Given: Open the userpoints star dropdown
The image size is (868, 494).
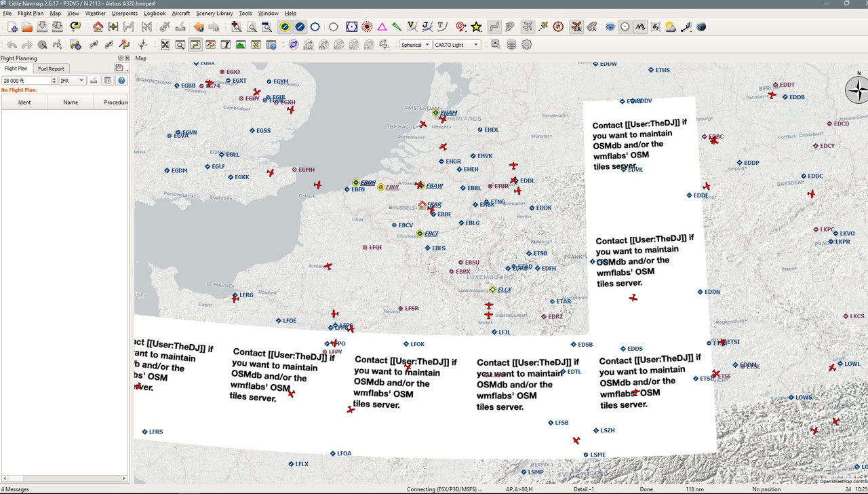Looking at the screenshot, I should click(477, 27).
